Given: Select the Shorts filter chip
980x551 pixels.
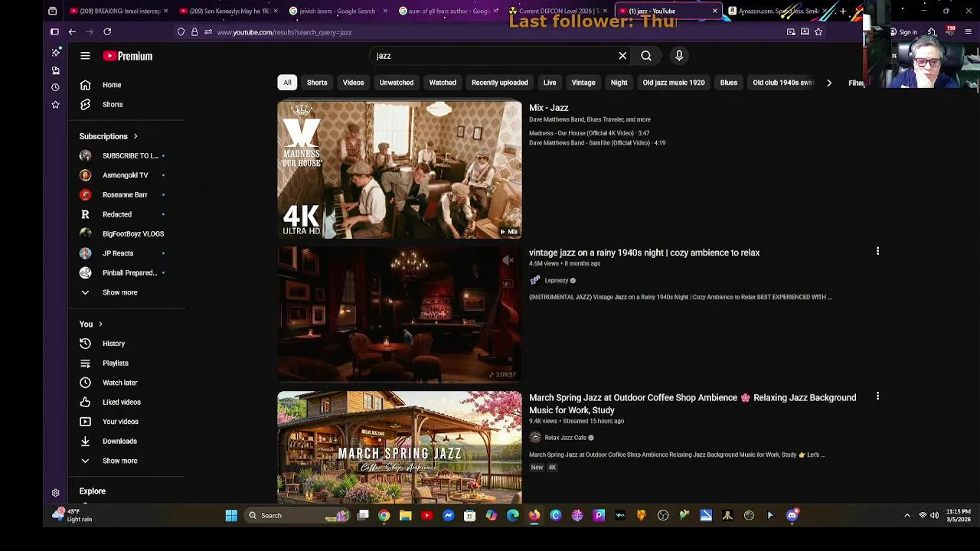Looking at the screenshot, I should [317, 83].
